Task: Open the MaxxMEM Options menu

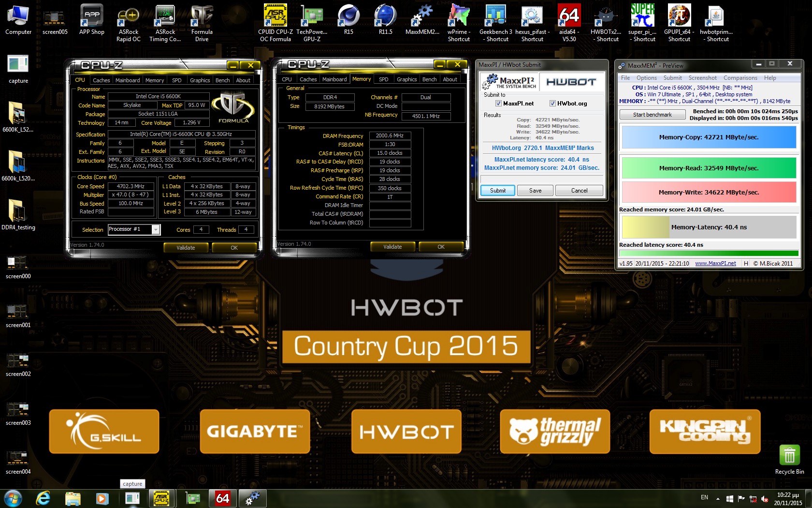Action: pyautogui.click(x=647, y=78)
